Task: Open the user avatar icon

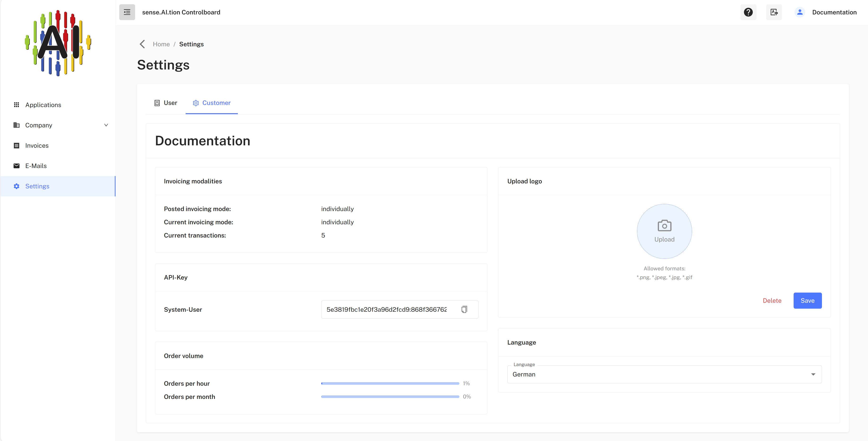Action: pos(800,12)
